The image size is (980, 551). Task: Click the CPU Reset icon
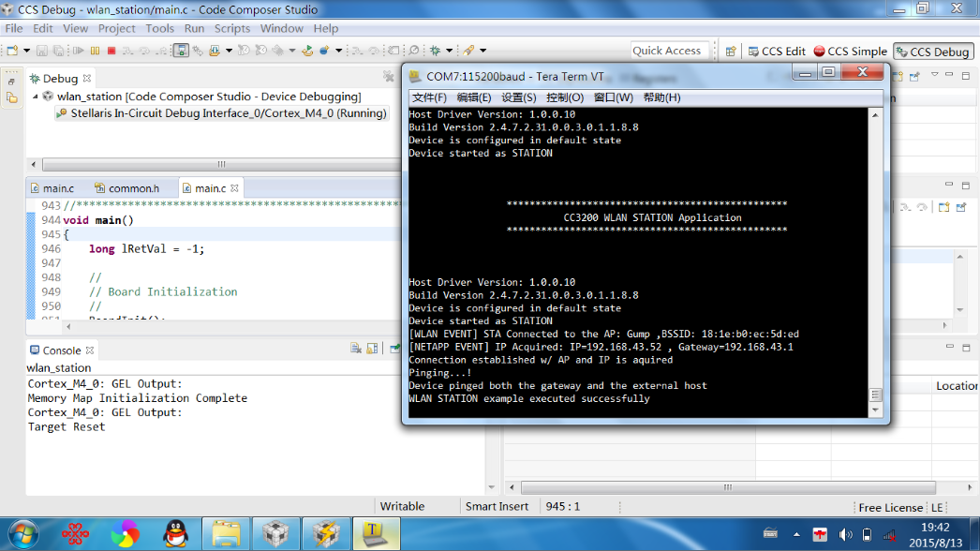point(277,50)
